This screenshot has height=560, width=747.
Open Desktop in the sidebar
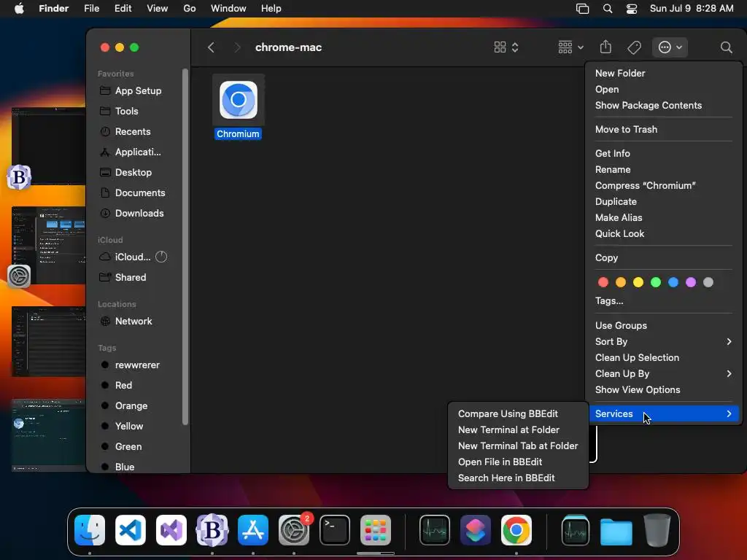[x=133, y=172]
